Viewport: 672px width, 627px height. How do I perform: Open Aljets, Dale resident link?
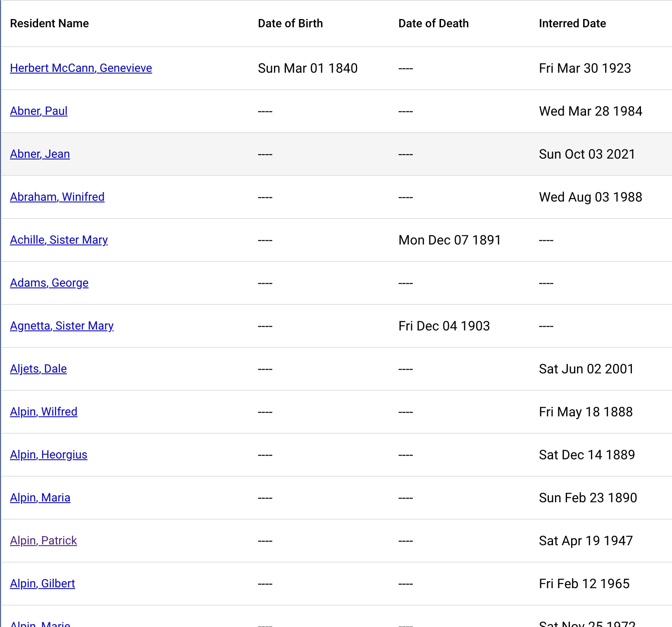(38, 369)
